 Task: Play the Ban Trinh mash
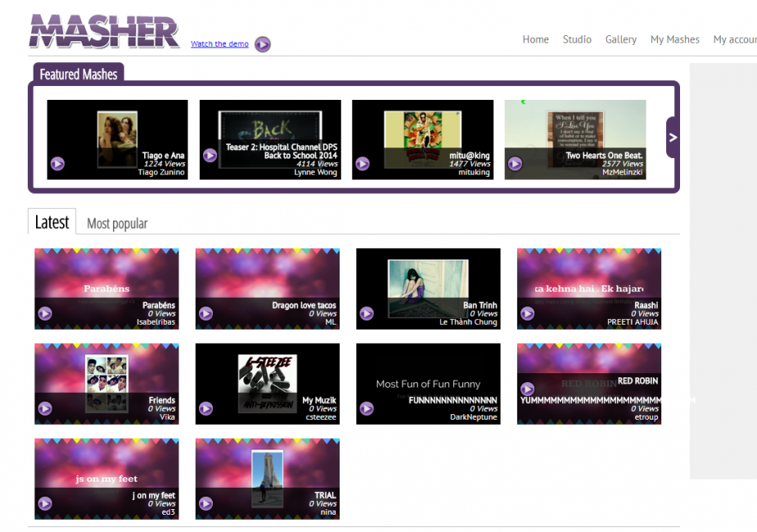(x=367, y=313)
